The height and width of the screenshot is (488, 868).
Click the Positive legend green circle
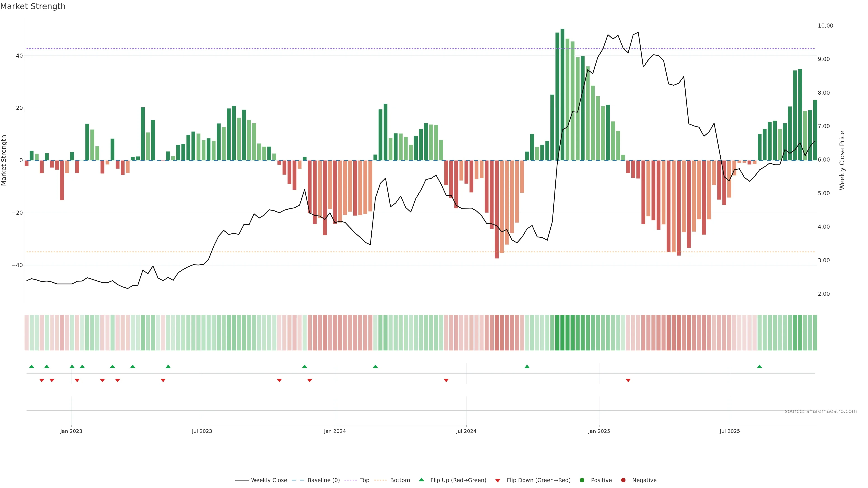(x=582, y=480)
